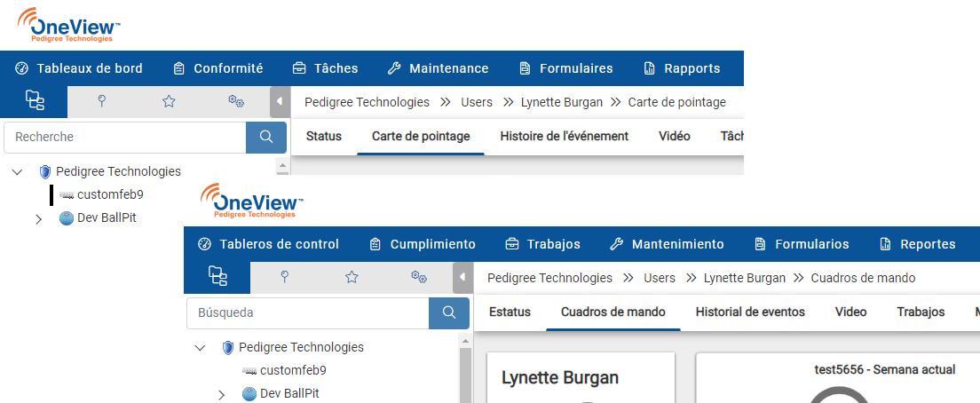The height and width of the screenshot is (403, 980).
Task: Click Cumplimiento clipboard icon
Action: [375, 244]
